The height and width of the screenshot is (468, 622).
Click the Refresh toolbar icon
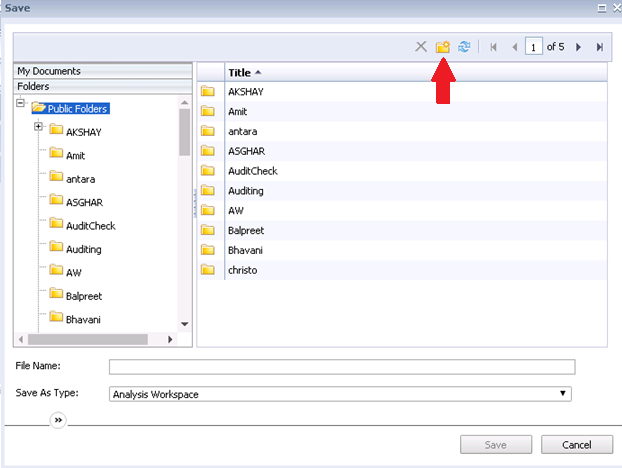point(464,47)
